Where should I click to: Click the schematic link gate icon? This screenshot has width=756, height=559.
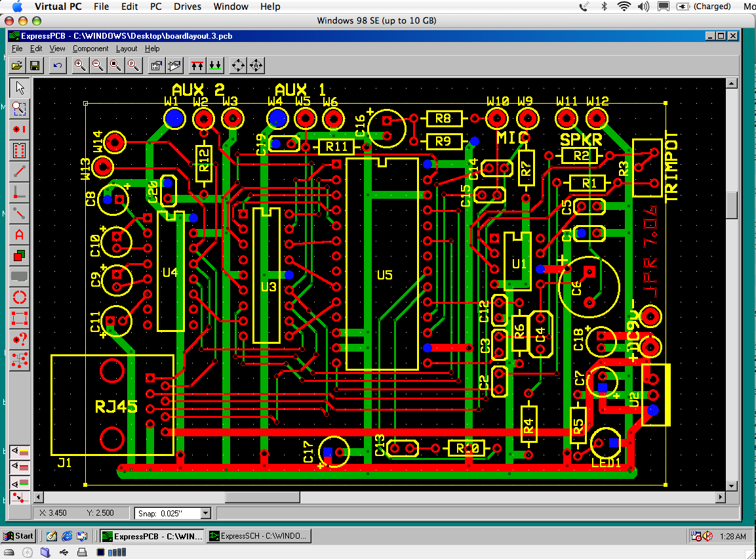174,65
